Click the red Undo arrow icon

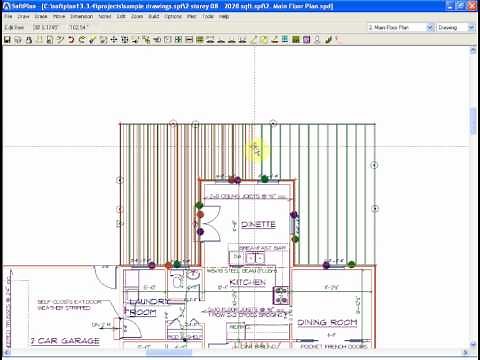coord(71,40)
